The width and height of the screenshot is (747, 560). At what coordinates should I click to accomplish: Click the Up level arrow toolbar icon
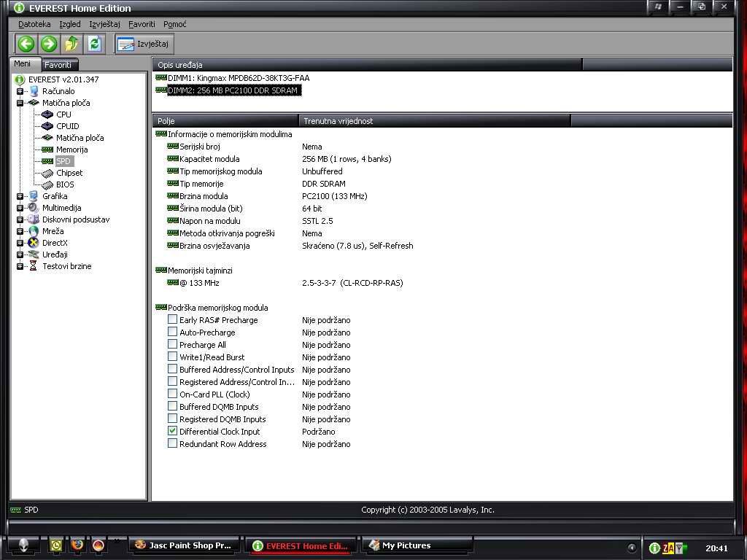[x=71, y=44]
